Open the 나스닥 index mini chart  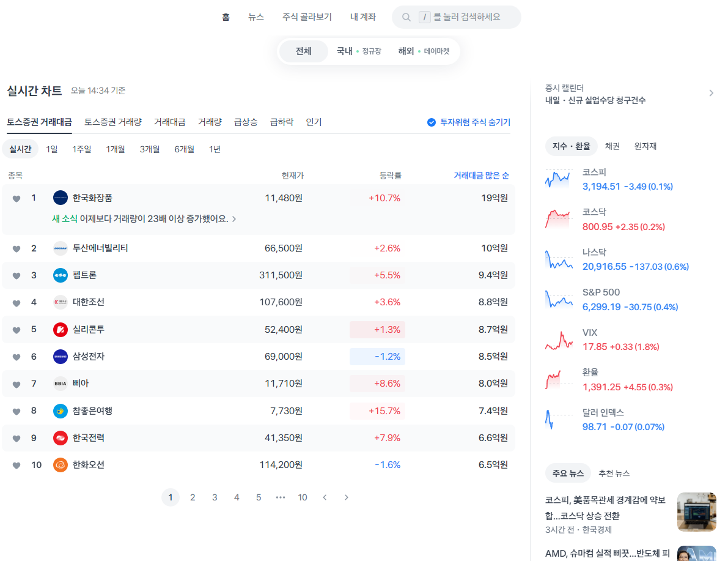point(559,259)
